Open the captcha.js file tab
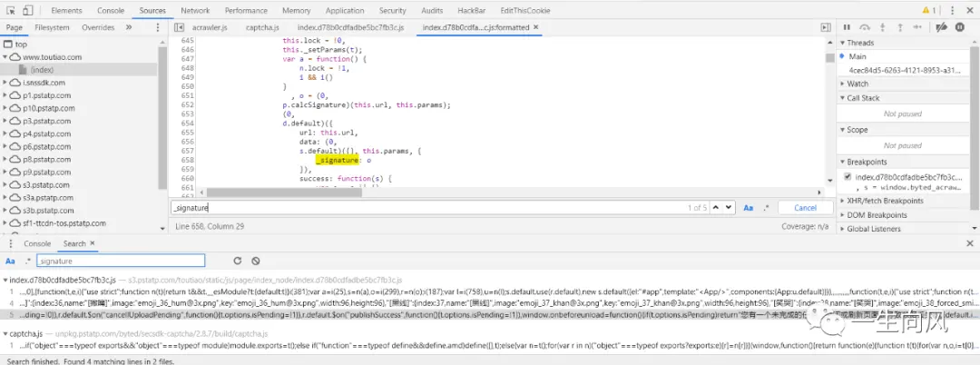This screenshot has width=980, height=365. pos(262,27)
